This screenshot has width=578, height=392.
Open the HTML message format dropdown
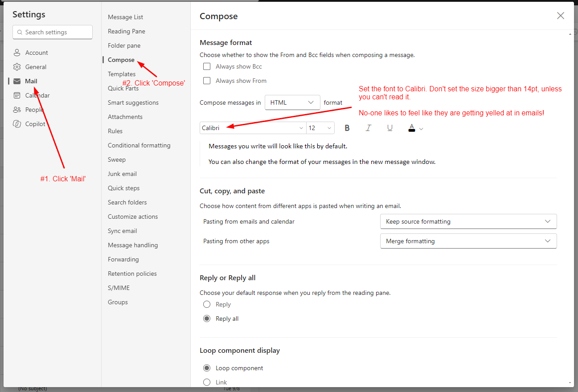click(292, 102)
